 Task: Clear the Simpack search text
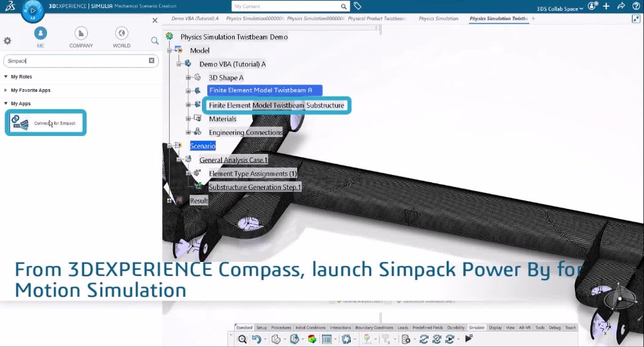[152, 61]
